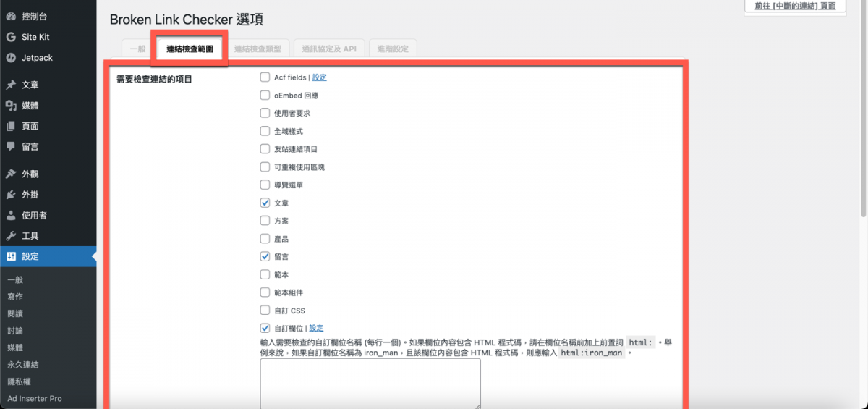The height and width of the screenshot is (409, 868).
Task: Click the 工具 wrench icon
Action: click(x=11, y=236)
